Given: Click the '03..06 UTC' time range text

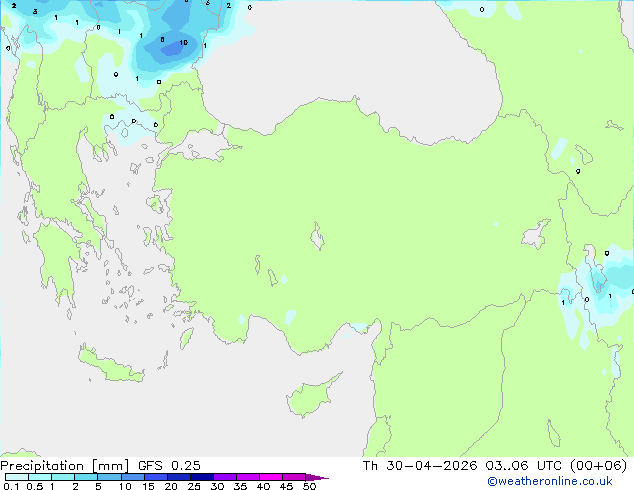Looking at the screenshot, I should (x=524, y=466).
